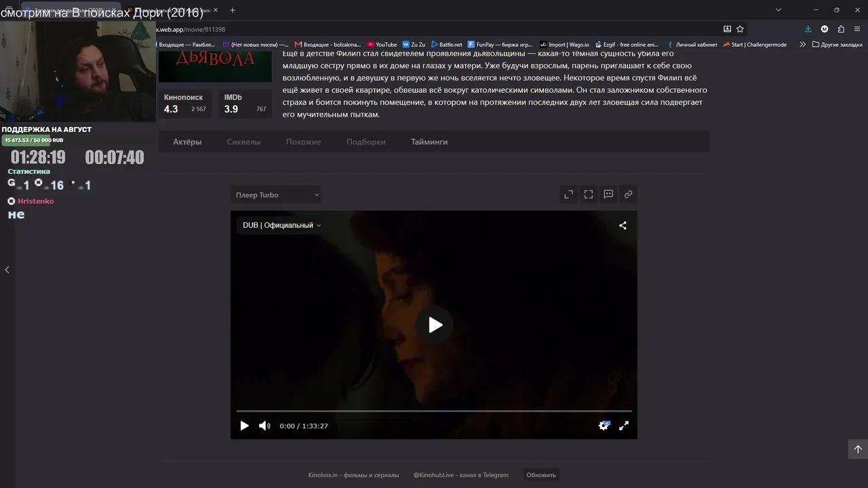
Task: Expand the DUB | Официальный audio track dropdown
Action: pyautogui.click(x=281, y=225)
